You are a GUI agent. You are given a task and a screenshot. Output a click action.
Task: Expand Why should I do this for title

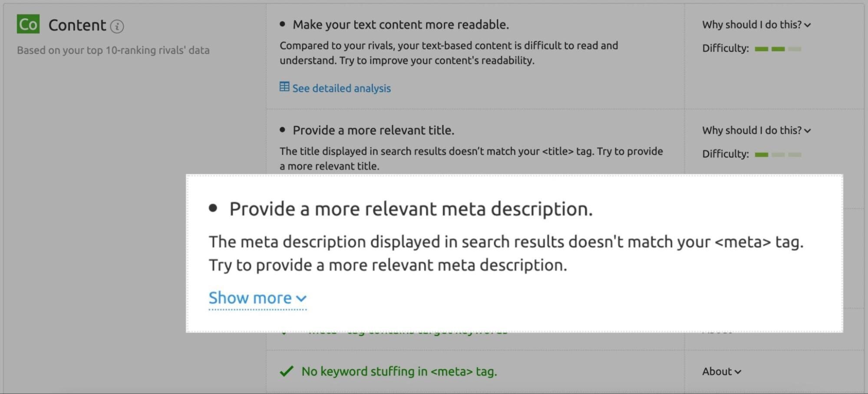pyautogui.click(x=756, y=130)
